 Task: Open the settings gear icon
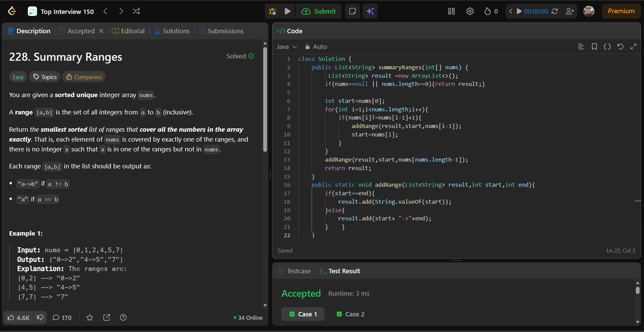(470, 11)
